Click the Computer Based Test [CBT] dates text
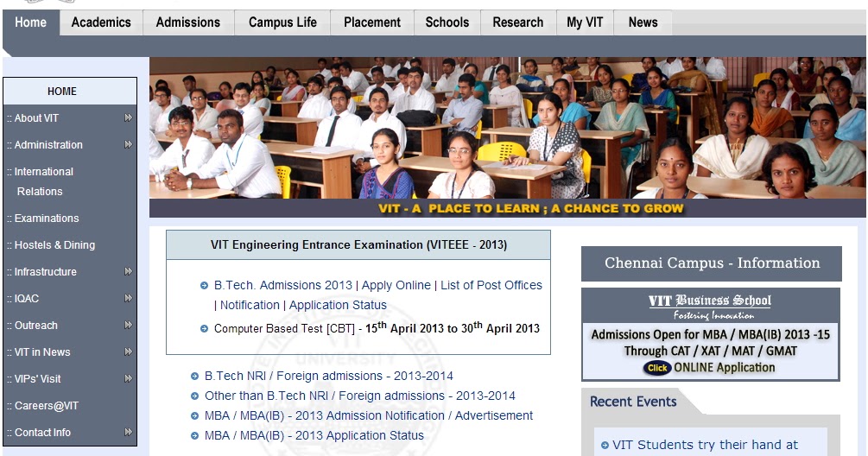This screenshot has height=456, width=868. point(377,328)
